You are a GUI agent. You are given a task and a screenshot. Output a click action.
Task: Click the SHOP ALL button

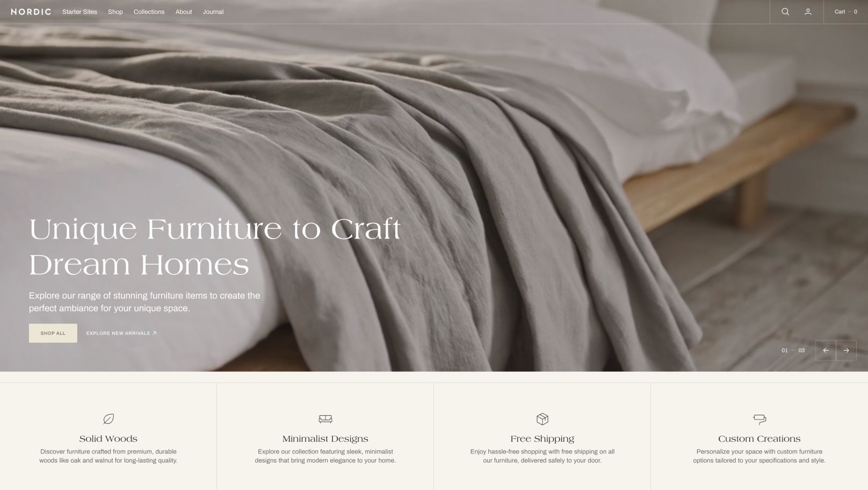click(x=53, y=333)
